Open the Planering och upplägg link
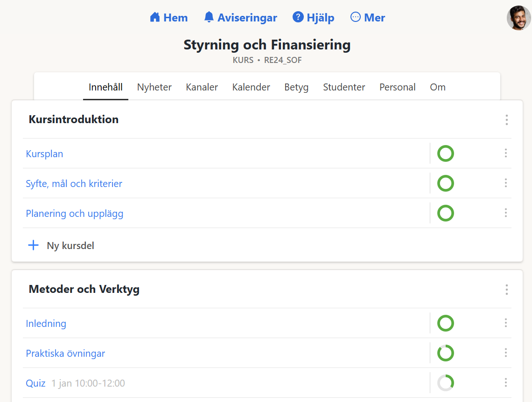This screenshot has width=532, height=402. click(75, 214)
